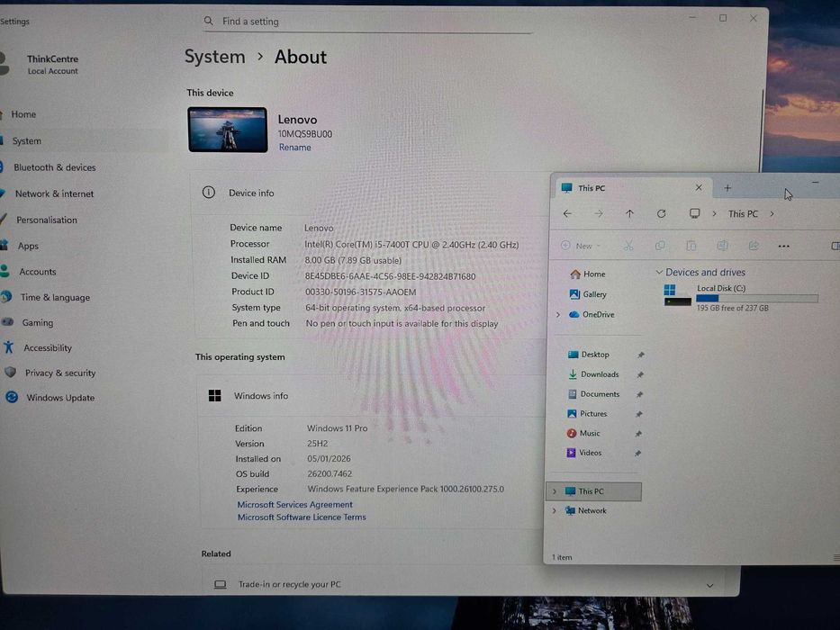
Task: Open OneDrive in Explorer navigation pane
Action: click(x=592, y=314)
